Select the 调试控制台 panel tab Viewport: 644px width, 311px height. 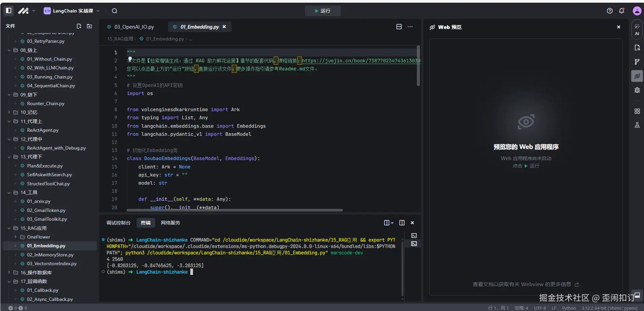point(118,223)
